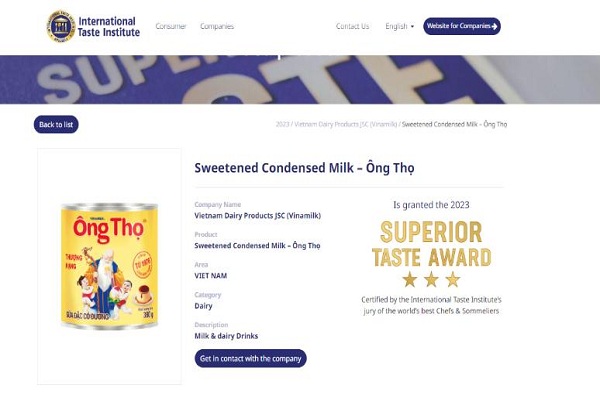Click the middle gold award star

coord(431,279)
